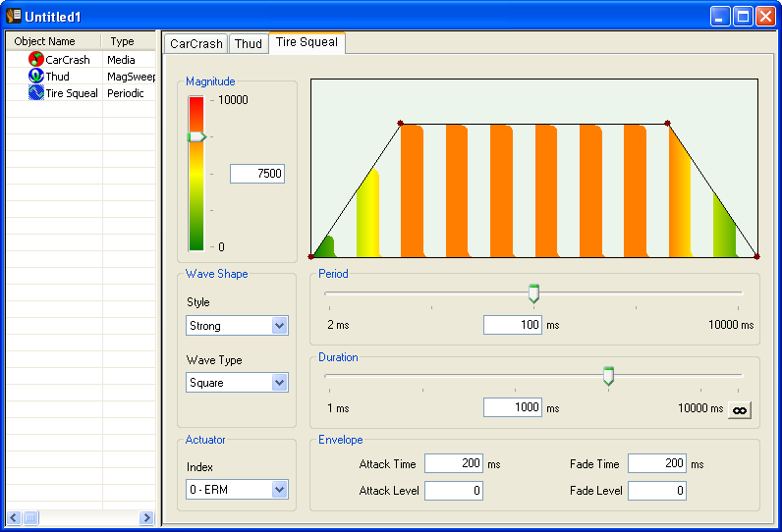Switch to the Thud tab
The image size is (782, 532).
[249, 44]
